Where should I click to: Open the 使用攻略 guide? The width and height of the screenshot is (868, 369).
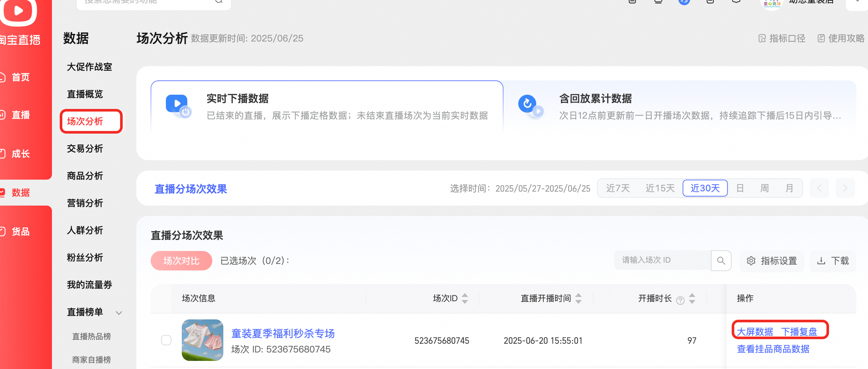(x=840, y=38)
